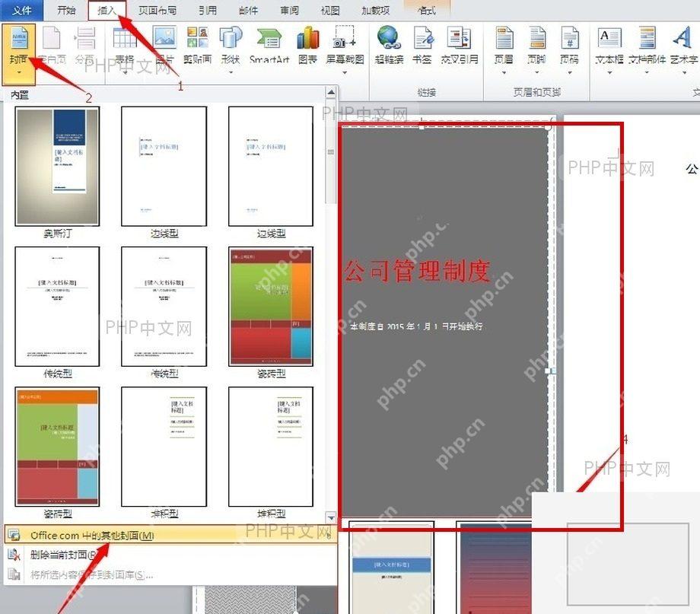This screenshot has width=700, height=614.
Task: Insert a picture using 图片
Action: point(165,46)
